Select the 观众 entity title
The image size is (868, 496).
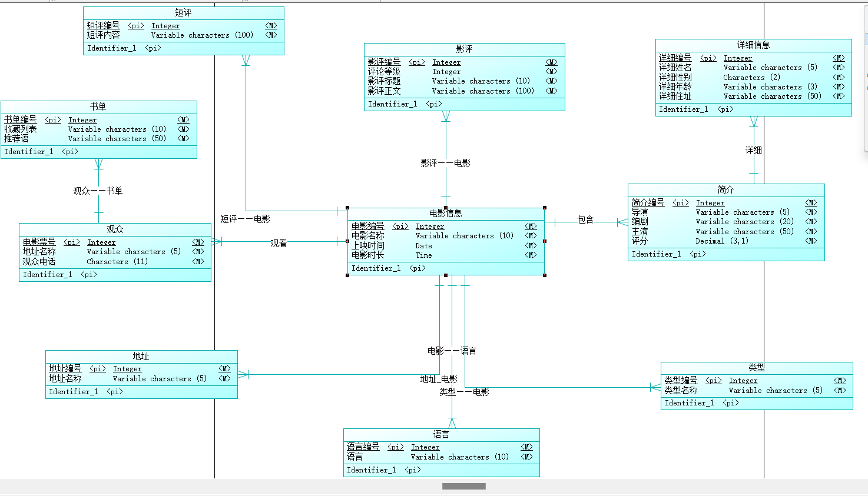pyautogui.click(x=115, y=229)
